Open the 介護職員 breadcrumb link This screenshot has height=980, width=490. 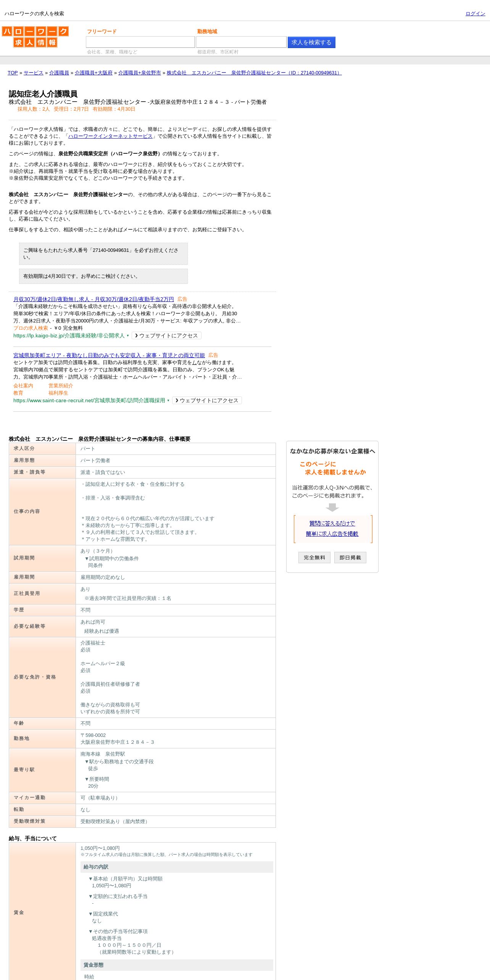point(59,73)
